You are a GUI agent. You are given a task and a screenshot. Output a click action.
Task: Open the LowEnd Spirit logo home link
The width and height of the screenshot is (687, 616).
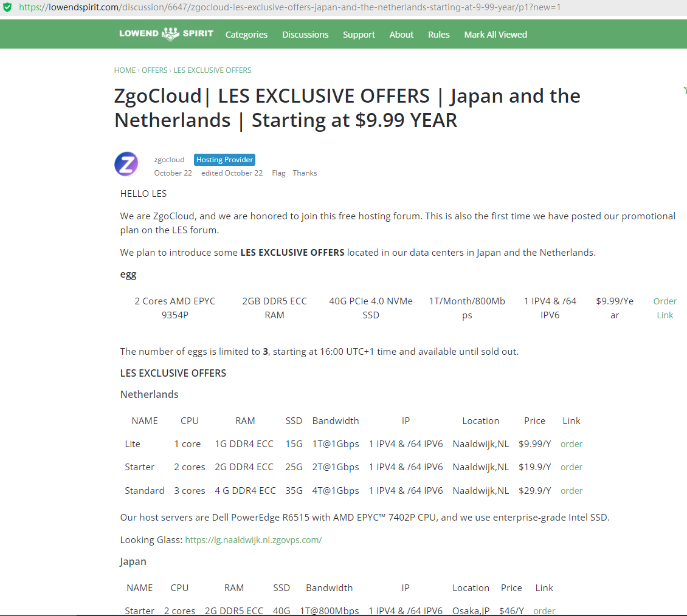166,33
